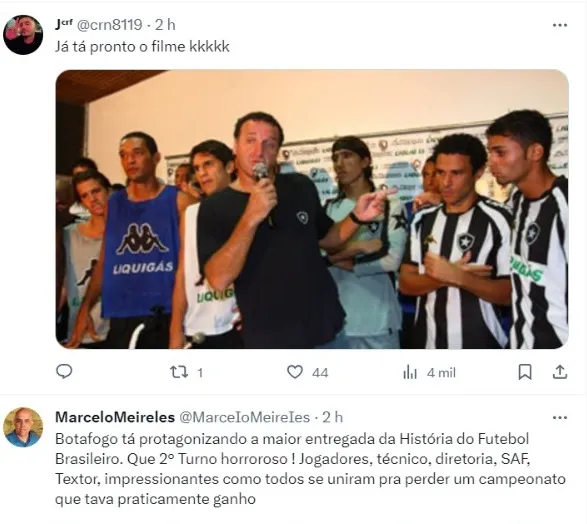Click the @MarceloMeireIes handle link
This screenshot has width=587, height=524.
point(245,417)
